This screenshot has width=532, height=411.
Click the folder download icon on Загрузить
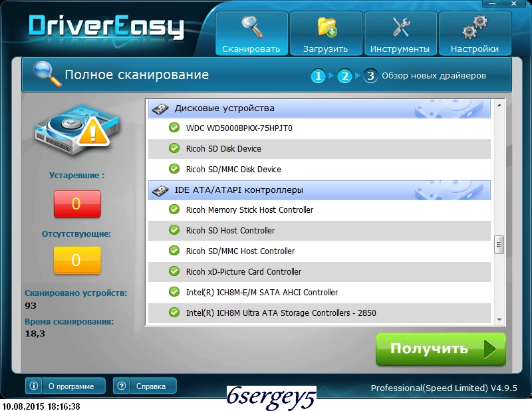327,27
